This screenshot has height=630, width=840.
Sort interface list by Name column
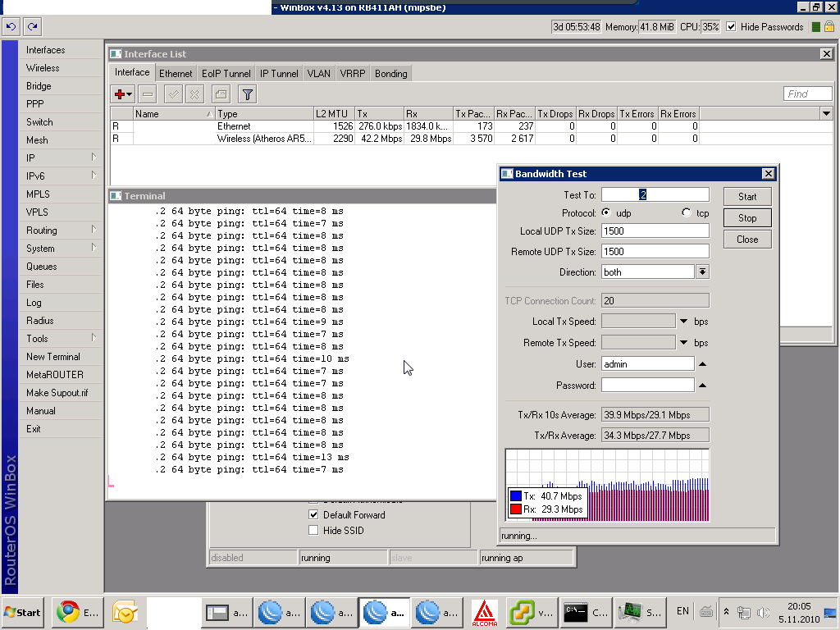[x=174, y=113]
